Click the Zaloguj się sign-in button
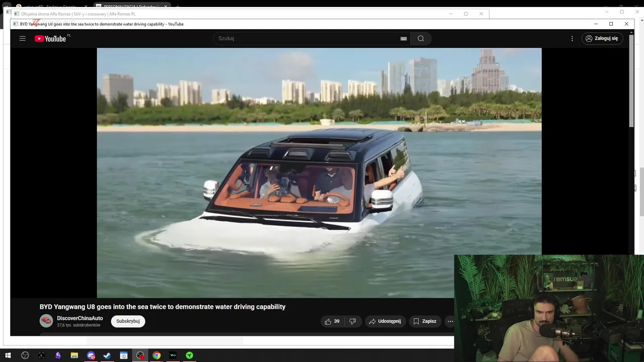 click(602, 38)
